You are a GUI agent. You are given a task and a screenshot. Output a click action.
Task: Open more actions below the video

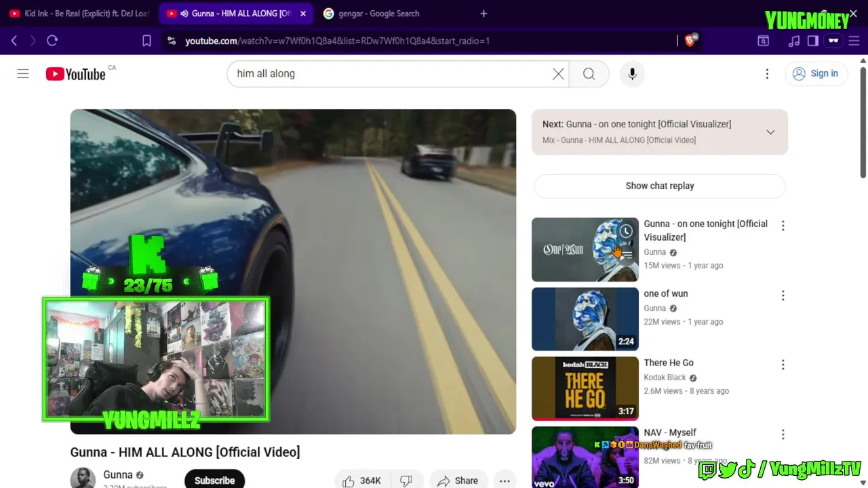pos(505,481)
